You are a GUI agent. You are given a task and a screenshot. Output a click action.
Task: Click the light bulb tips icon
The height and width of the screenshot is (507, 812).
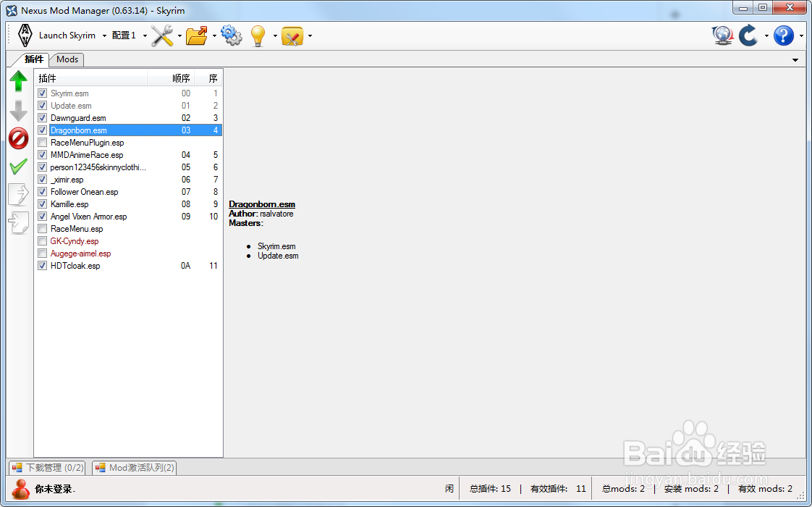pos(258,35)
